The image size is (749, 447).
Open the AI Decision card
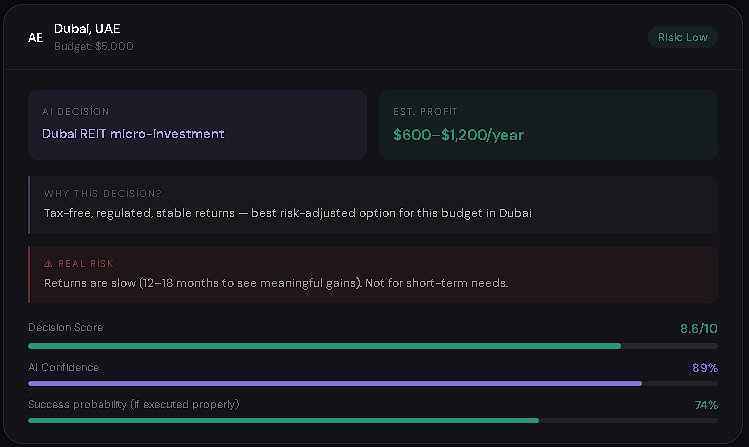click(197, 125)
